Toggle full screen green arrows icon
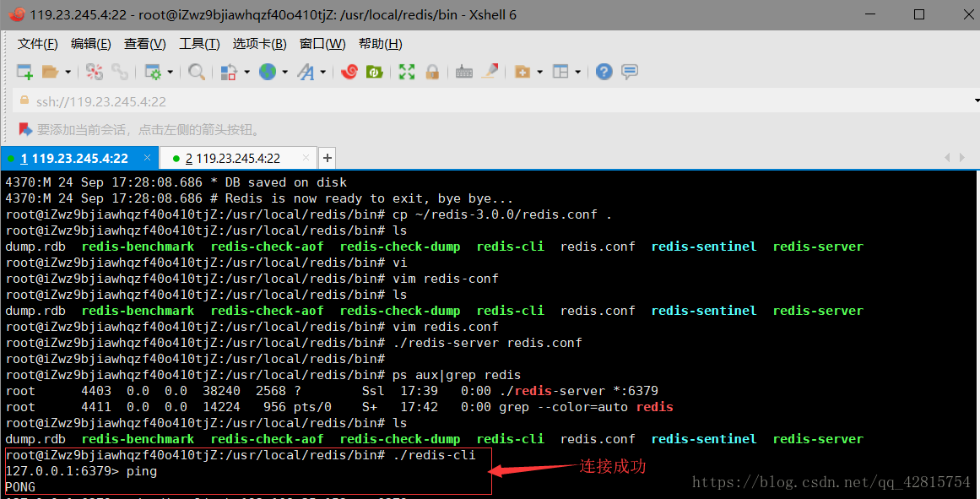The height and width of the screenshot is (499, 980). point(407,72)
